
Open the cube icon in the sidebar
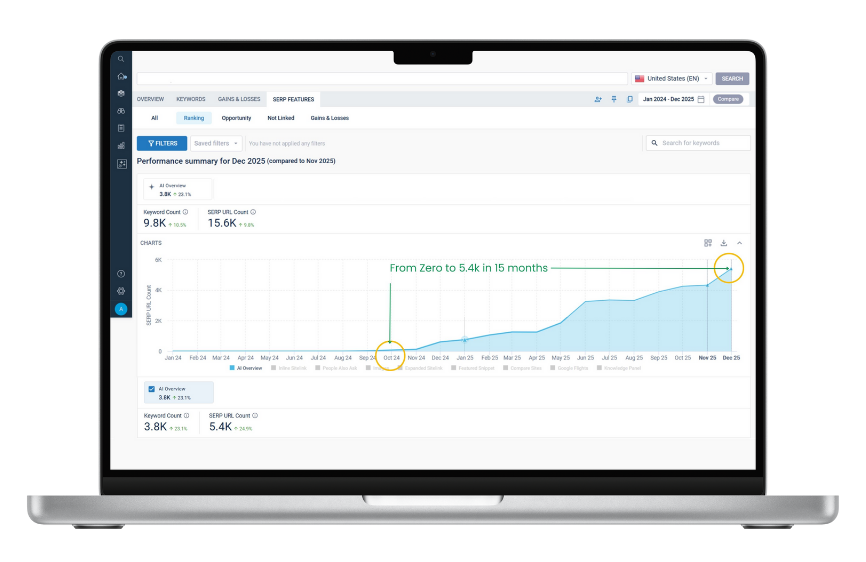[121, 93]
